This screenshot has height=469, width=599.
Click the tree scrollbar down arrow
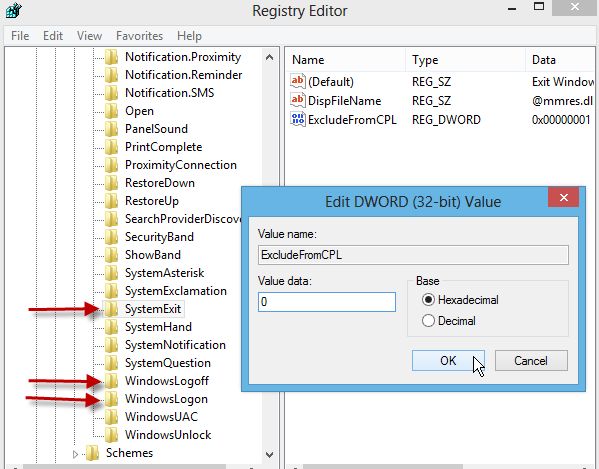click(x=269, y=454)
